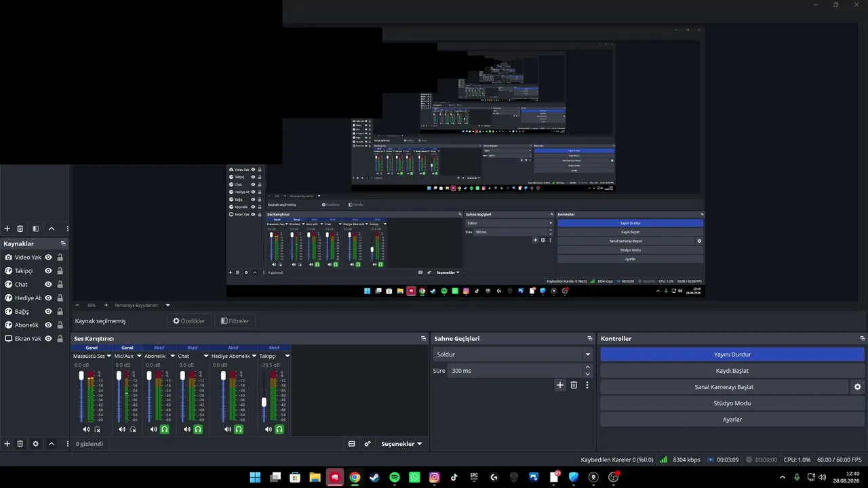
Task: Hide the Takipçi source
Action: [x=48, y=270]
